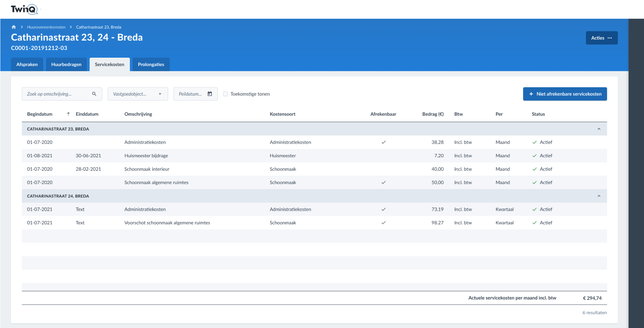Click the Btw column header
The width and height of the screenshot is (644, 328).
click(x=459, y=114)
